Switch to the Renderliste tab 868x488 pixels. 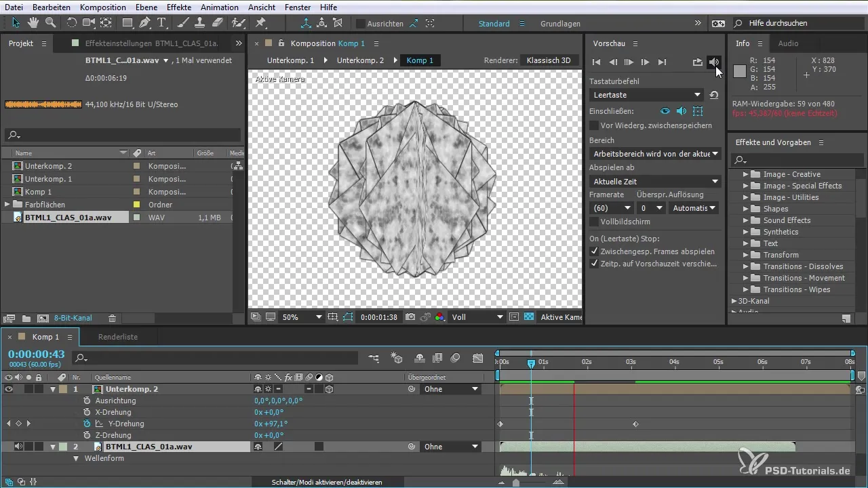tap(118, 337)
